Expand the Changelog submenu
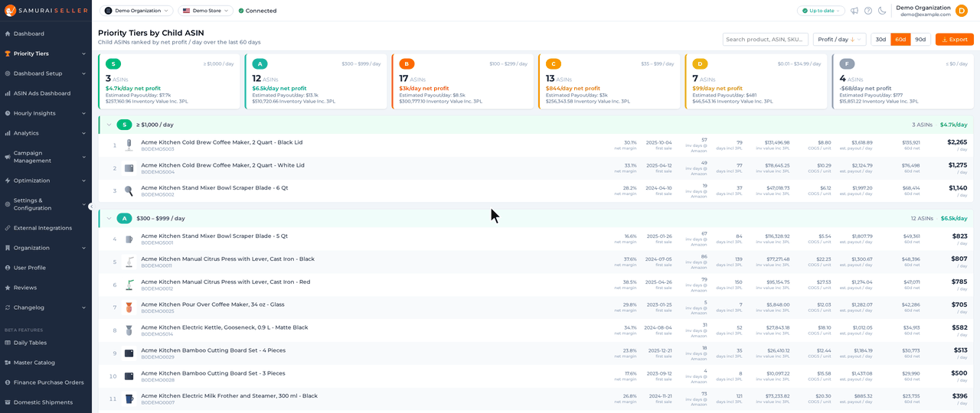The width and height of the screenshot is (980, 413). click(83, 307)
